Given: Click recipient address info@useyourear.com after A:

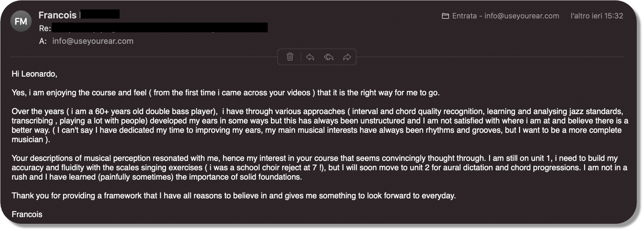Looking at the screenshot, I should [93, 41].
